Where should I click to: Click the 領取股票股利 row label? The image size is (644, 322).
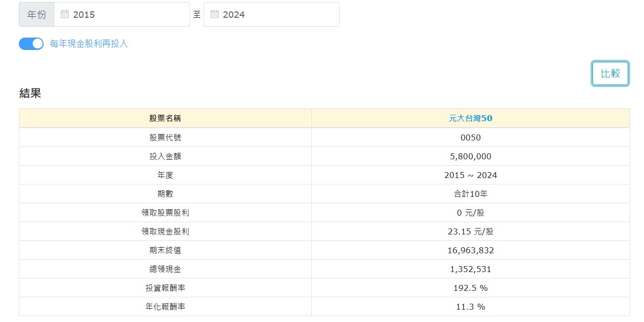click(x=165, y=213)
